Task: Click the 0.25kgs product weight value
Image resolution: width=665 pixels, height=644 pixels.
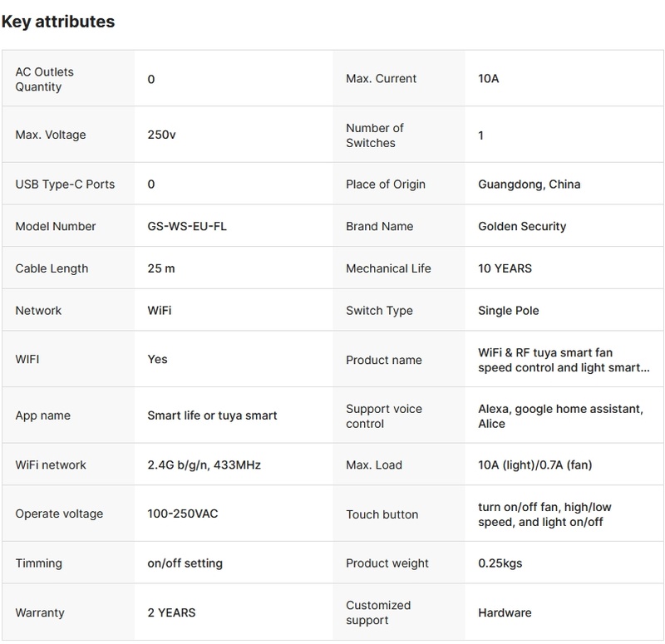Action: (500, 563)
